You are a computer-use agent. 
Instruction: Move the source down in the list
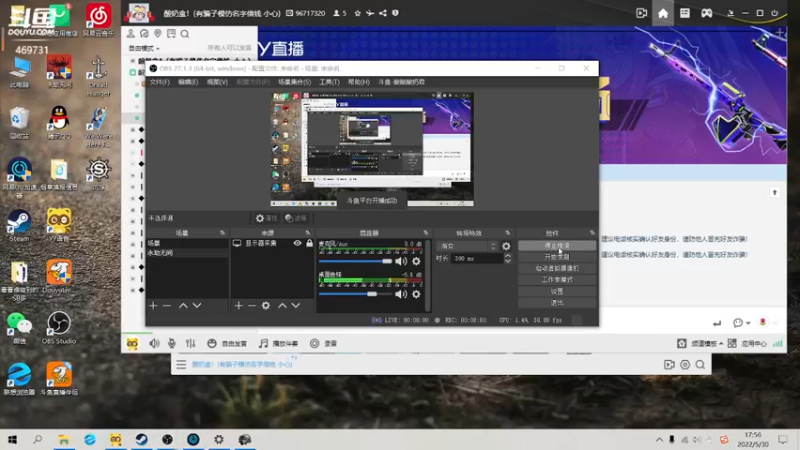pyautogui.click(x=296, y=306)
